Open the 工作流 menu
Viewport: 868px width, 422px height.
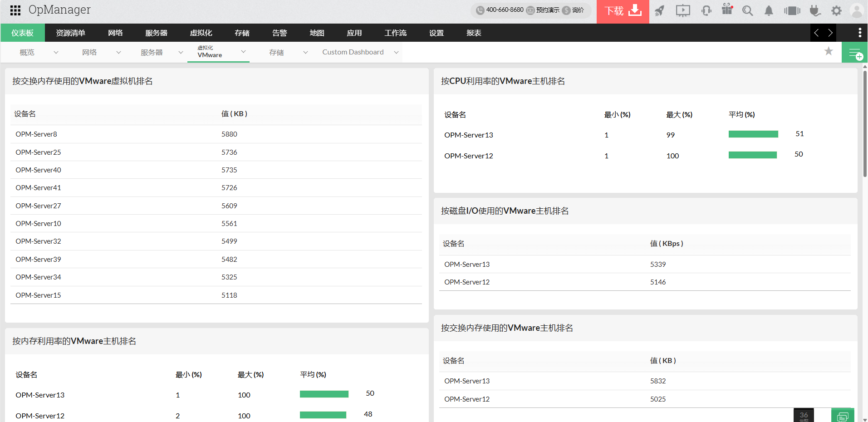[396, 33]
